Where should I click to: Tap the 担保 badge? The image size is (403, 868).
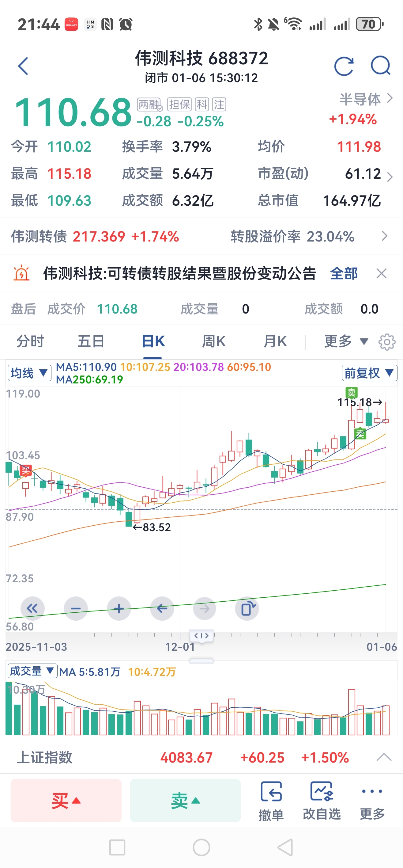pyautogui.click(x=179, y=105)
